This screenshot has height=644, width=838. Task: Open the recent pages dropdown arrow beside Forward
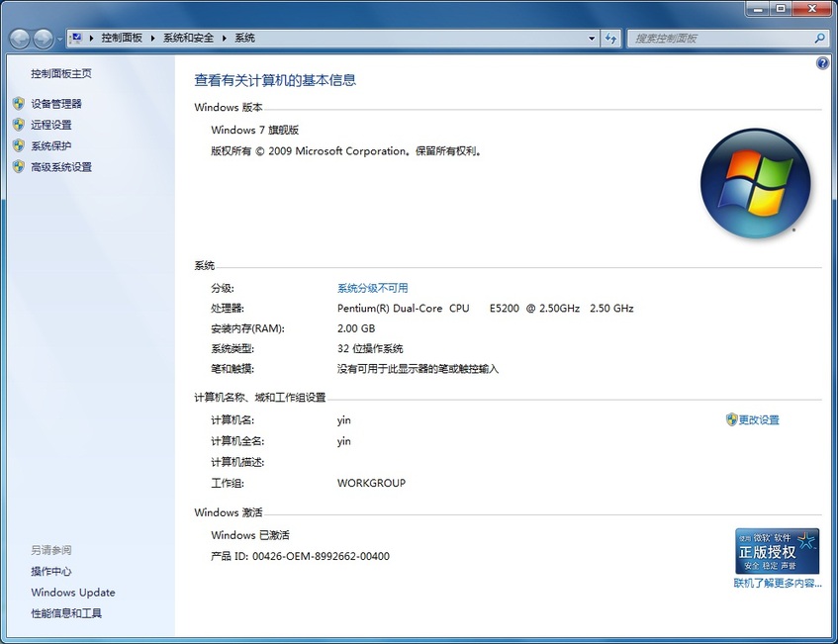(x=59, y=39)
